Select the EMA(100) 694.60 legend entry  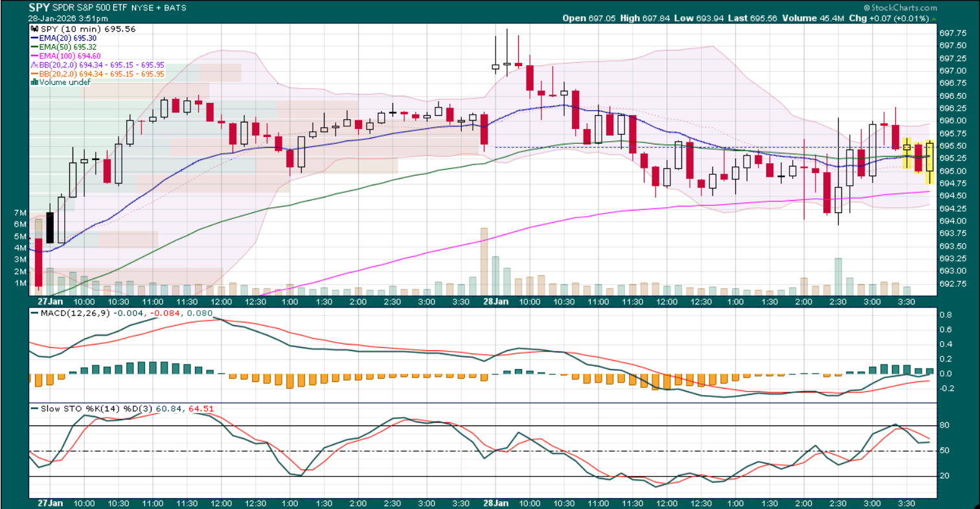66,56
